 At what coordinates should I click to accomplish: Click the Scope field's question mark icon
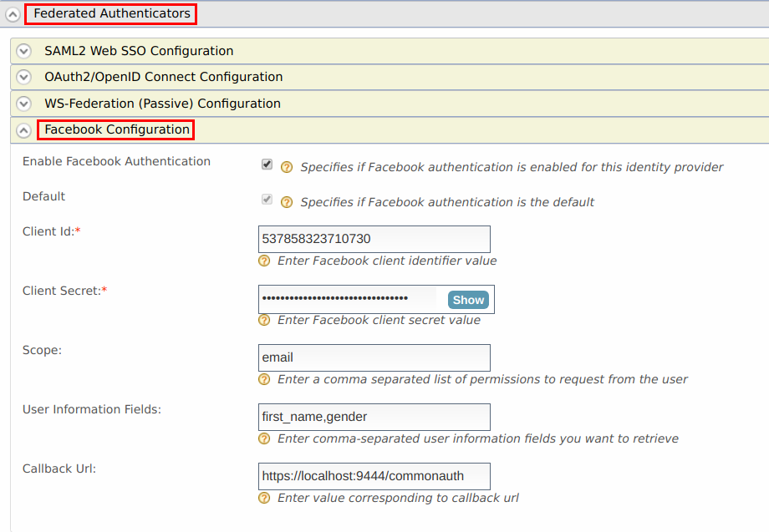click(x=263, y=379)
